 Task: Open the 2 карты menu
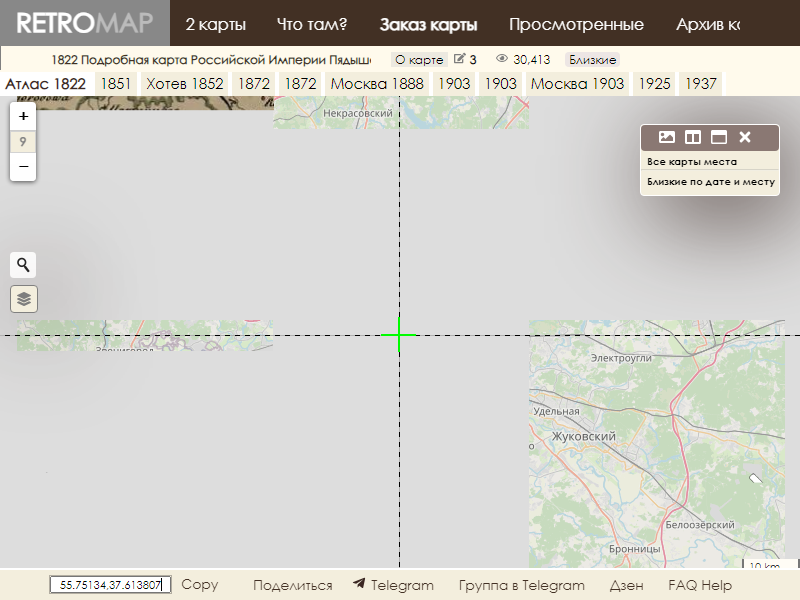click(x=215, y=24)
